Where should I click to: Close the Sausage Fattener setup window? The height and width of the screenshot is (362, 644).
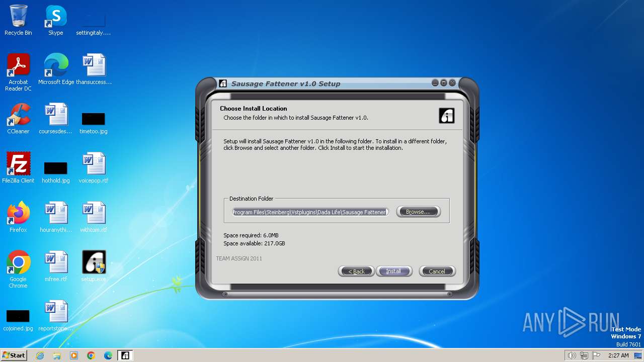click(452, 83)
